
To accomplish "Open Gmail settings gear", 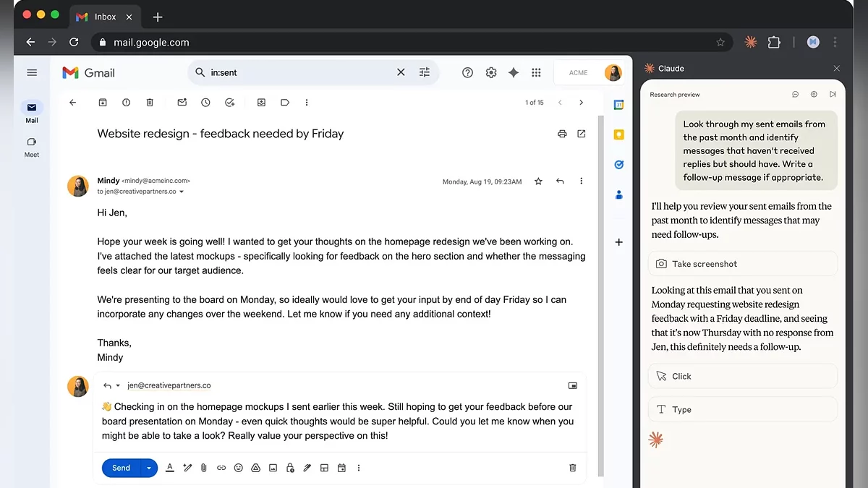I will point(491,72).
